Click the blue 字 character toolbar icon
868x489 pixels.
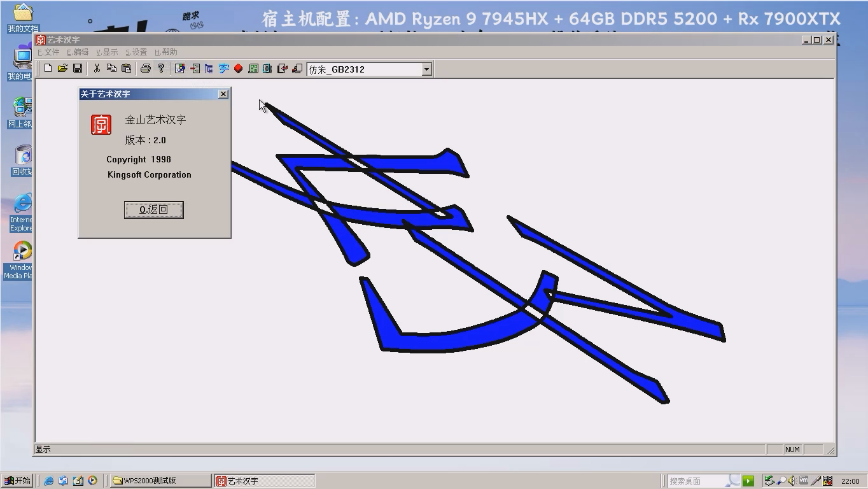pyautogui.click(x=224, y=69)
